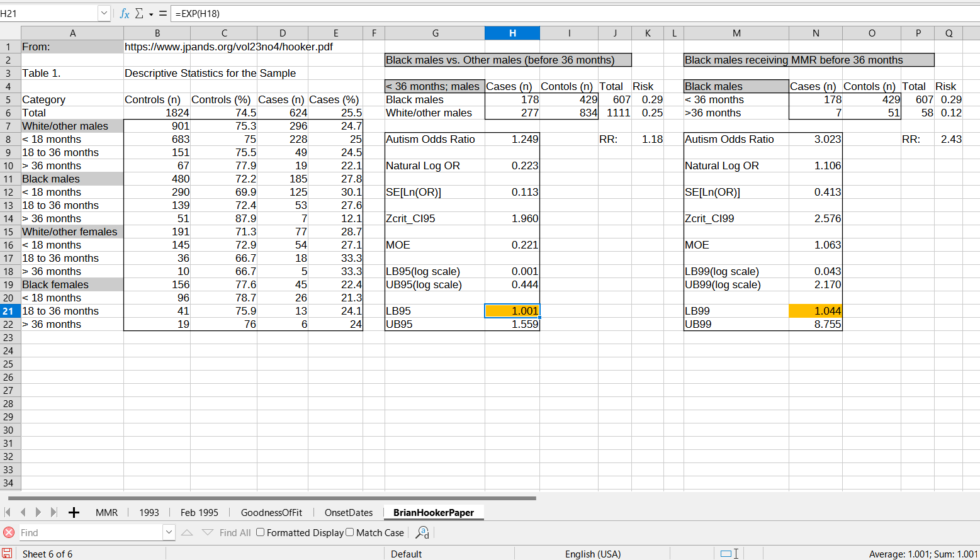The width and height of the screenshot is (980, 560).
Task: Select the UB99 value 8.755
Action: coord(816,324)
